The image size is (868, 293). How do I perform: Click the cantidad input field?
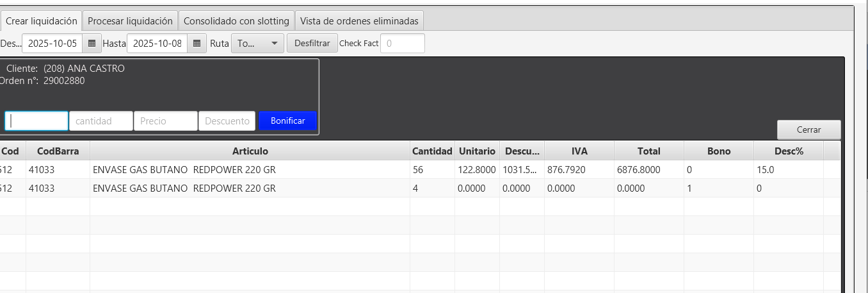[x=101, y=121]
